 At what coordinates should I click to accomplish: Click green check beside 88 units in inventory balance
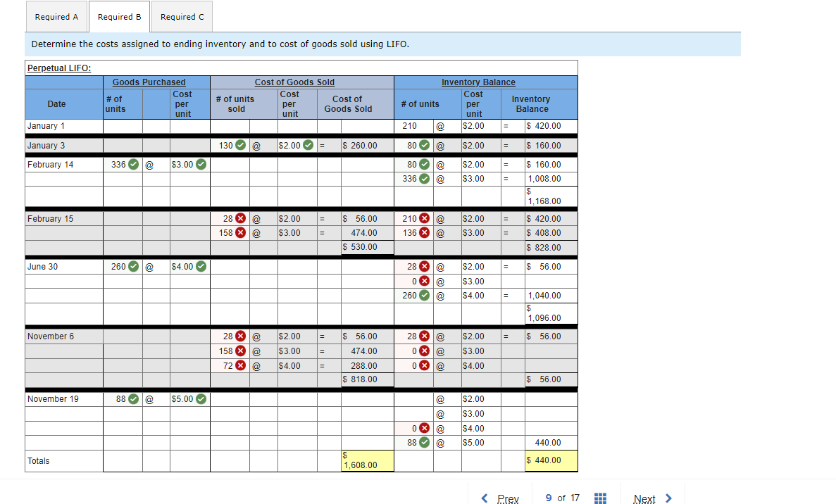pyautogui.click(x=425, y=442)
